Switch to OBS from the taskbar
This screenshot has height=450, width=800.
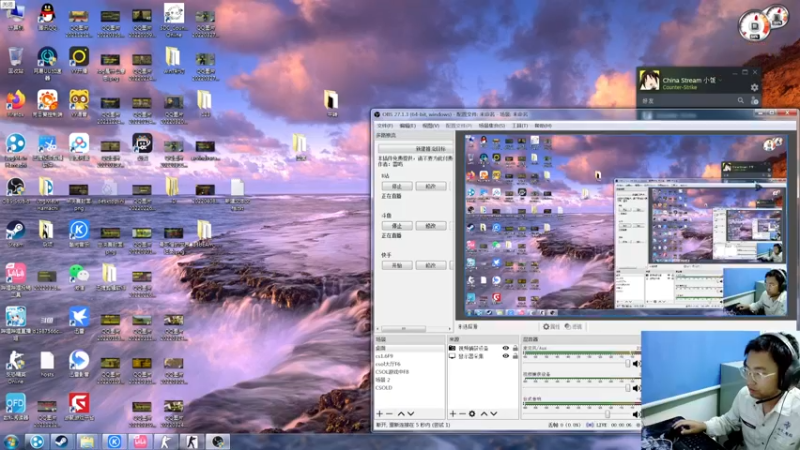[x=218, y=442]
